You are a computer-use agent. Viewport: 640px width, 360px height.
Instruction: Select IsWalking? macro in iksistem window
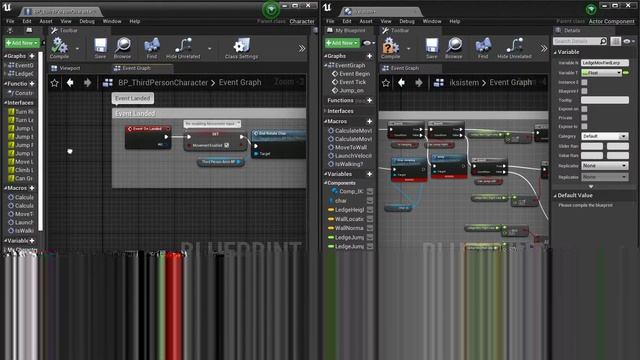pyautogui.click(x=346, y=164)
